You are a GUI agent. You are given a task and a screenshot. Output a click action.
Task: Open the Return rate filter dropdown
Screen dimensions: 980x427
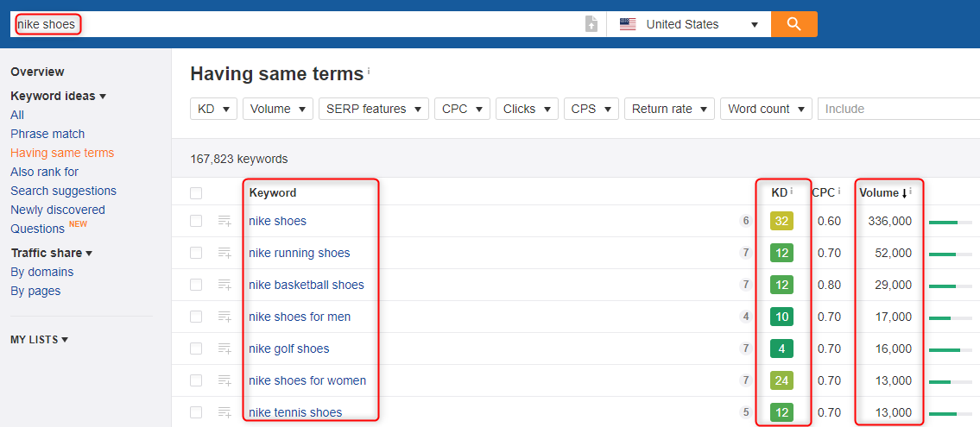669,109
